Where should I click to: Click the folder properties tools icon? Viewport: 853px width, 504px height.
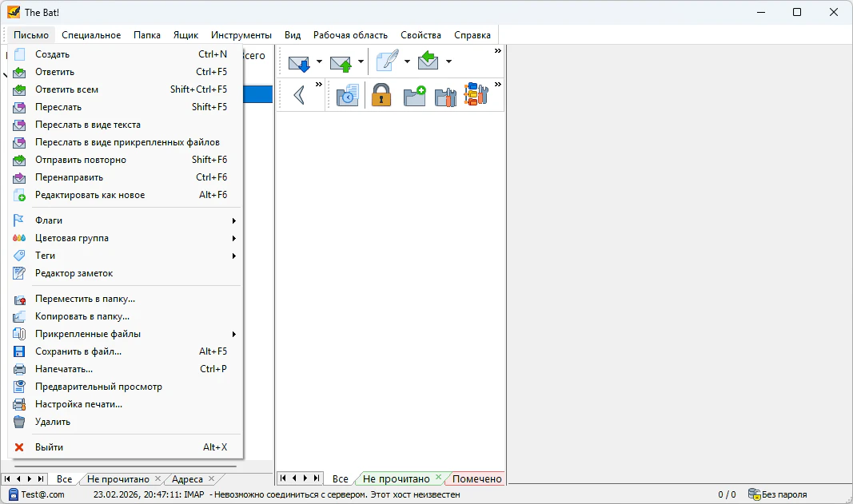pos(444,96)
